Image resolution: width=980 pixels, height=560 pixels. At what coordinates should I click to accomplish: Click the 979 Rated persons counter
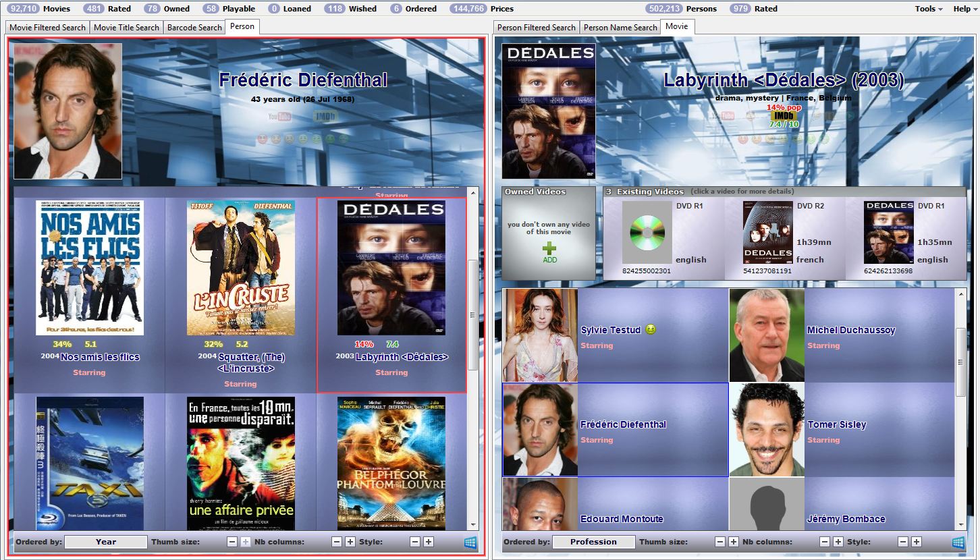point(754,9)
